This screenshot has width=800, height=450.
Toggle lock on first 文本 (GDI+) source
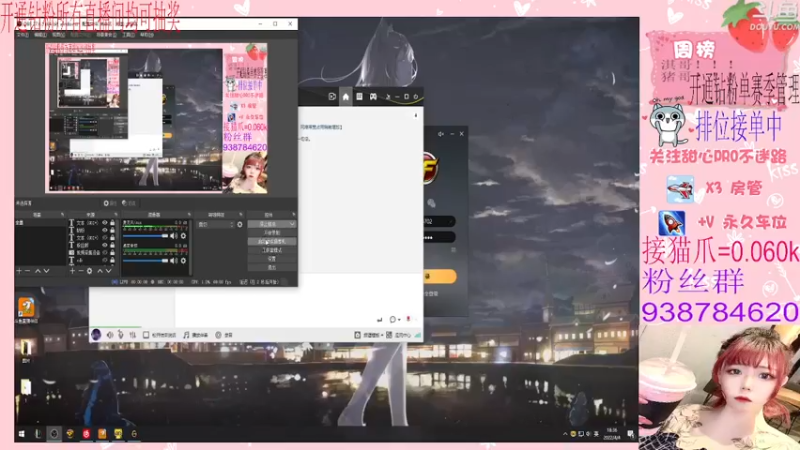pos(112,223)
